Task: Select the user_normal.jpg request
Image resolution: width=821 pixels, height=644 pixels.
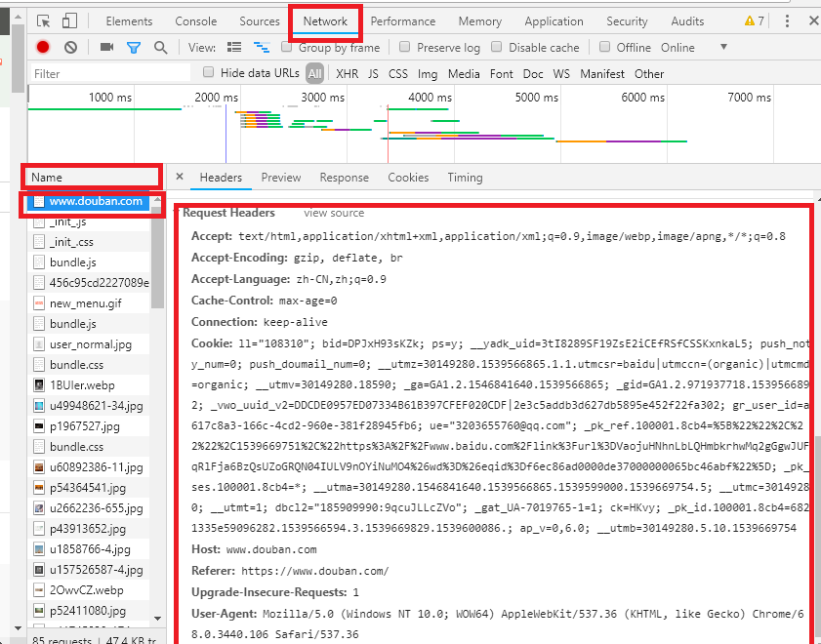Action: [89, 344]
